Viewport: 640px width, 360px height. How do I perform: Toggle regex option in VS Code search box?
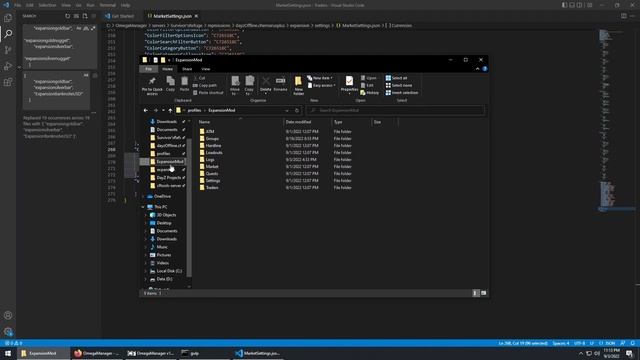click(x=93, y=28)
